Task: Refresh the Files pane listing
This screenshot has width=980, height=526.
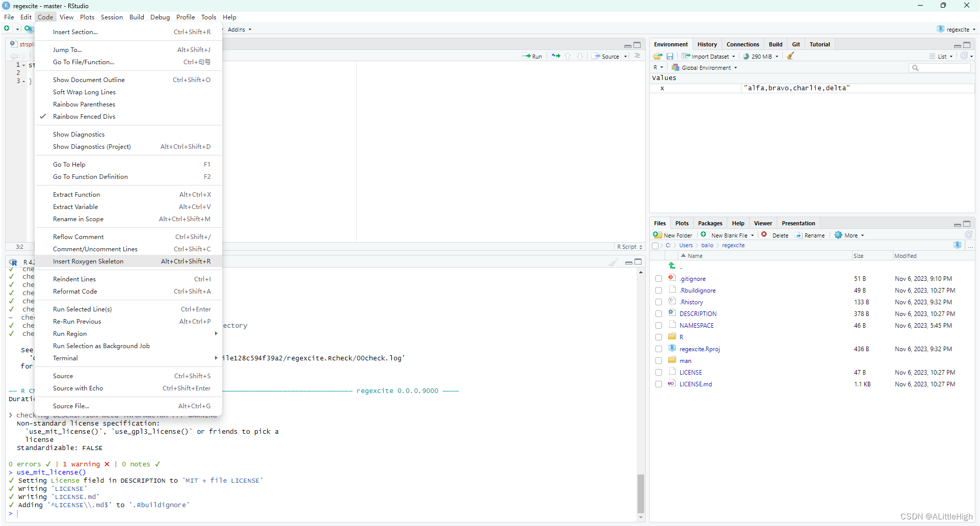Action: [x=969, y=235]
